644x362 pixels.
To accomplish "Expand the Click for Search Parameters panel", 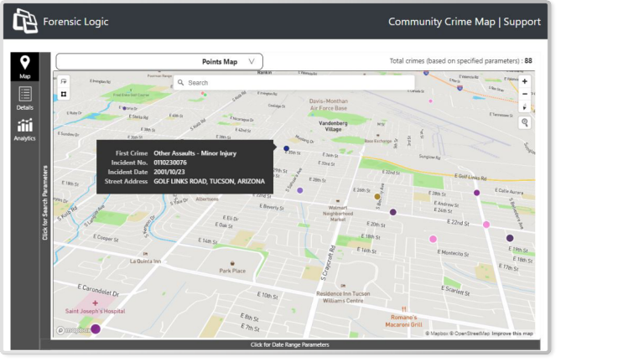I will pos(45,203).
